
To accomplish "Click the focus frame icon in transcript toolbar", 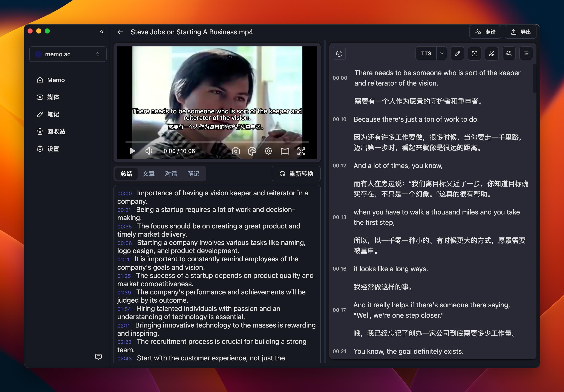I will [x=474, y=54].
